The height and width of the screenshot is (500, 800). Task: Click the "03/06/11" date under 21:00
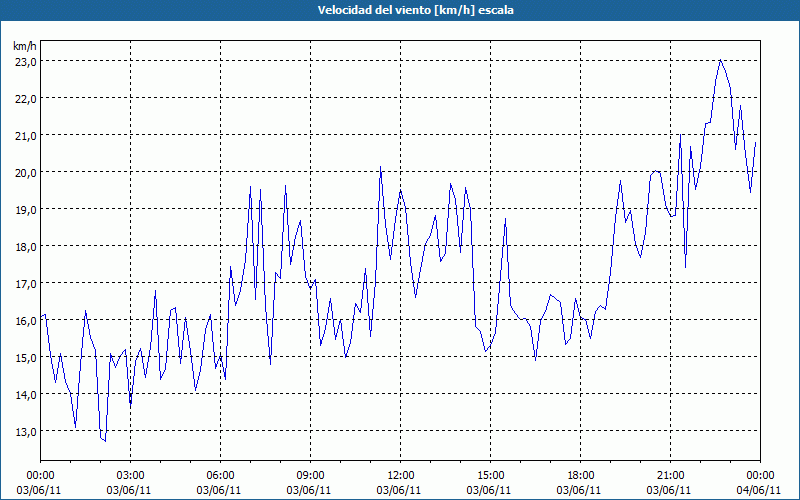[x=668, y=490]
